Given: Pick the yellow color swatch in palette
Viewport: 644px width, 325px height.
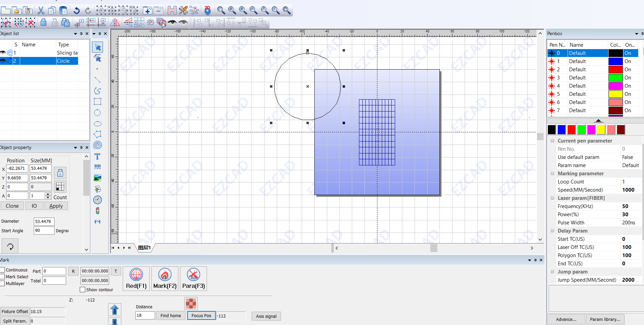Looking at the screenshot, I should point(601,130).
